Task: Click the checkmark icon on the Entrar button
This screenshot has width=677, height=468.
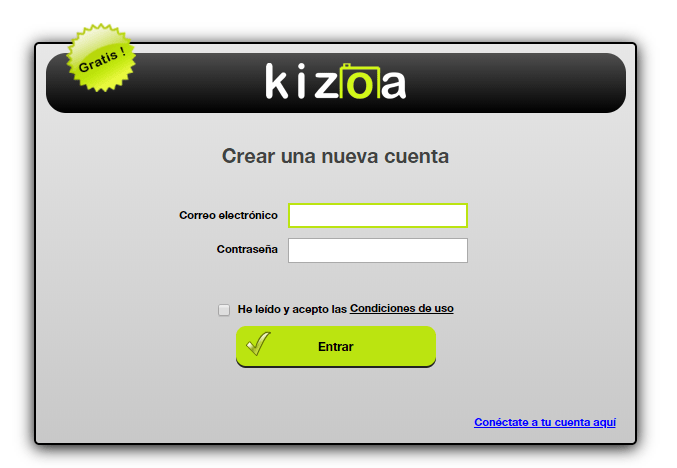Action: [x=258, y=343]
